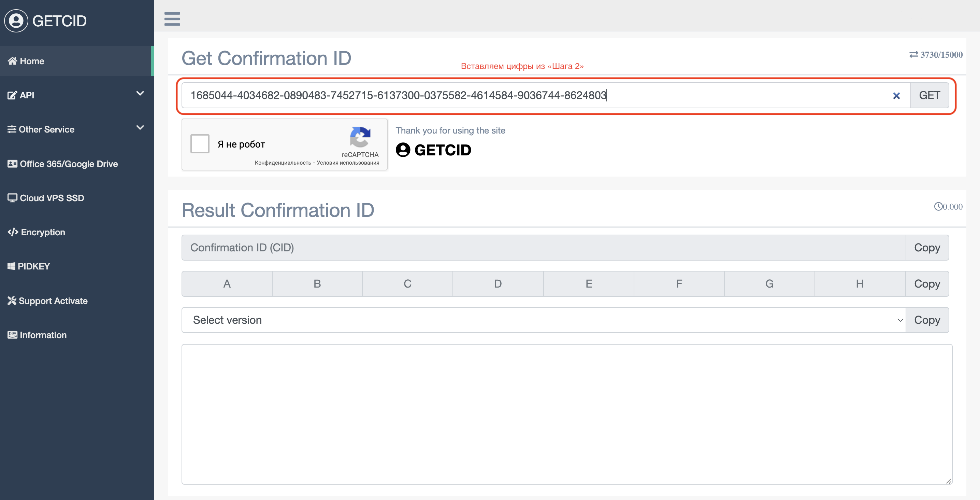Open the Конфиденциальность link
The height and width of the screenshot is (500, 980).
pyautogui.click(x=283, y=163)
